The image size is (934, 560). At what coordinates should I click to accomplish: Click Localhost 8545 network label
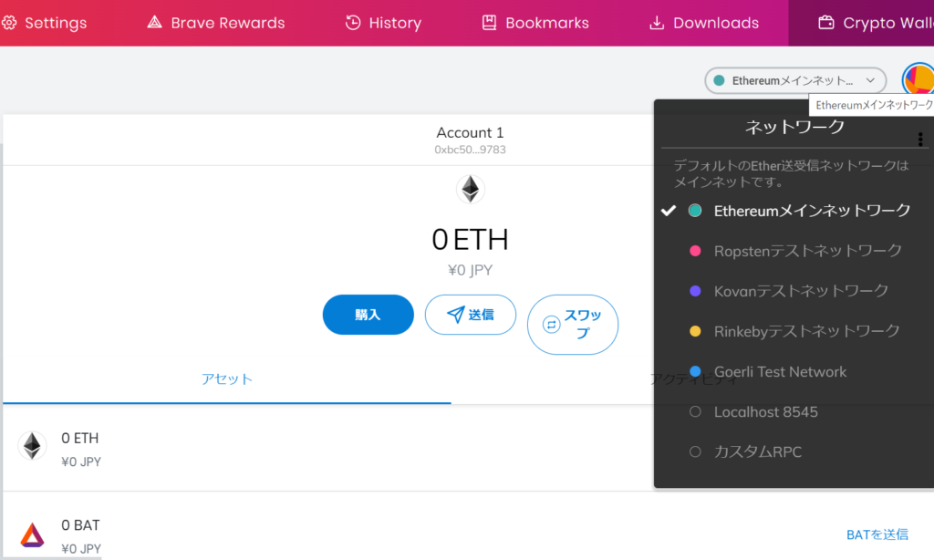pos(766,411)
